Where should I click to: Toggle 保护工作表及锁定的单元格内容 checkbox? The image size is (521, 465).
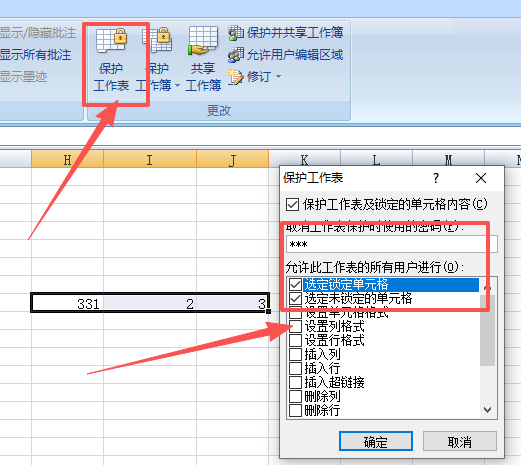(292, 204)
